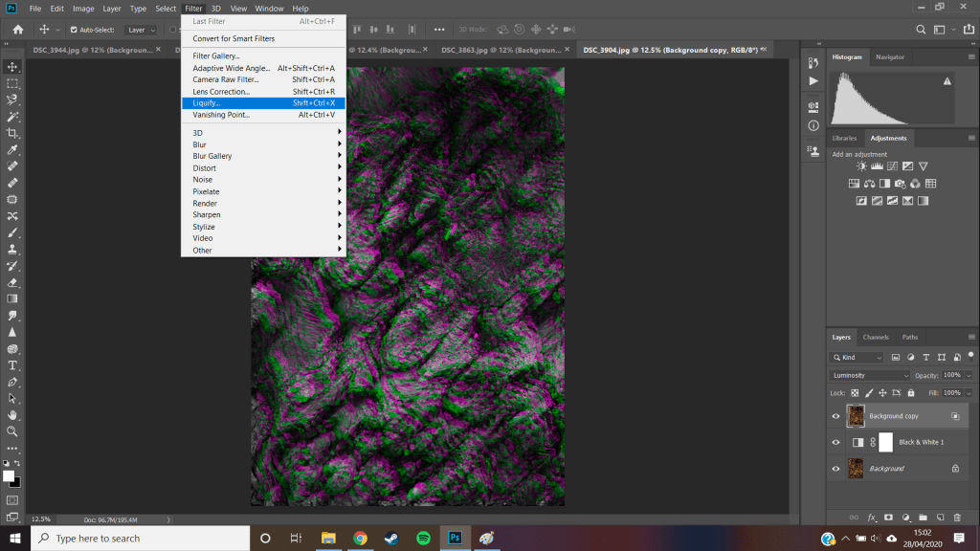Expand the Opacity dropdown arrow
This screenshot has height=551, width=980.
coord(968,375)
